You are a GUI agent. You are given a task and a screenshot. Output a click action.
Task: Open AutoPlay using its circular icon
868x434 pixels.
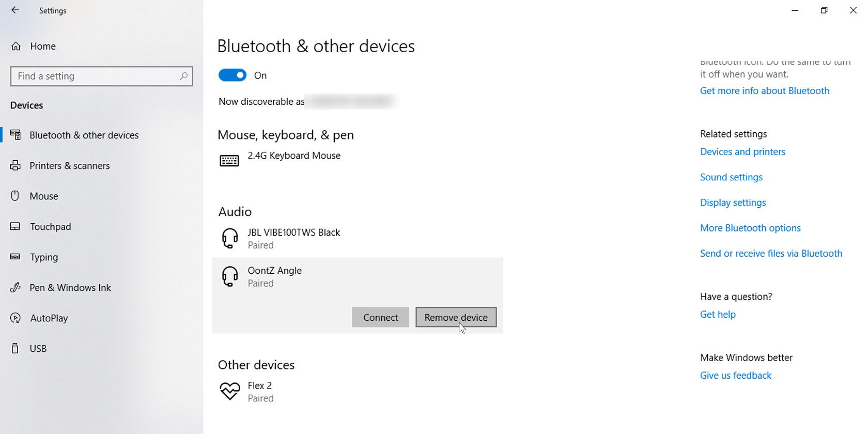point(15,318)
